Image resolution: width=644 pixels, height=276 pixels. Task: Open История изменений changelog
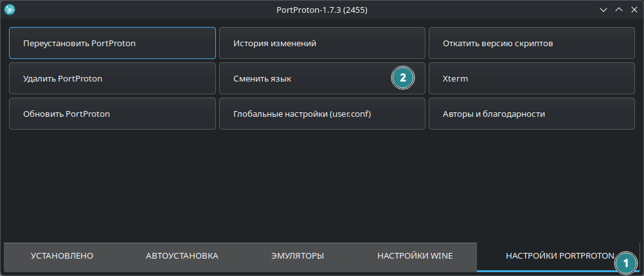[322, 44]
